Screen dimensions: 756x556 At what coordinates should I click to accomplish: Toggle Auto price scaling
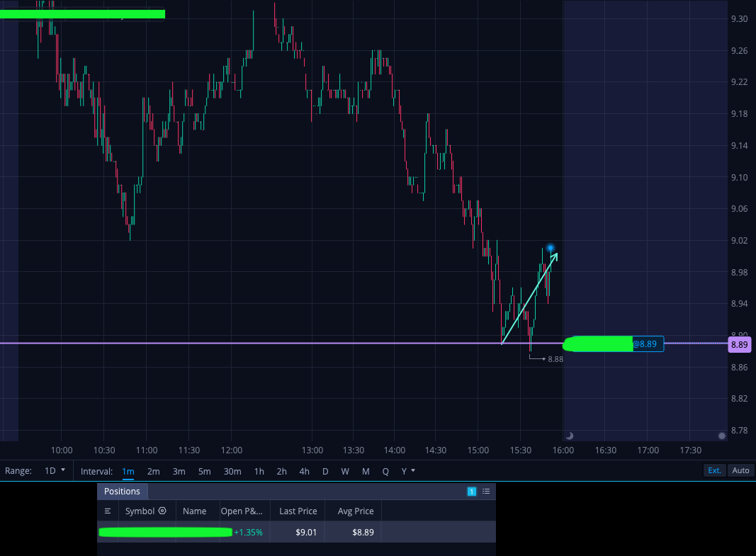740,470
